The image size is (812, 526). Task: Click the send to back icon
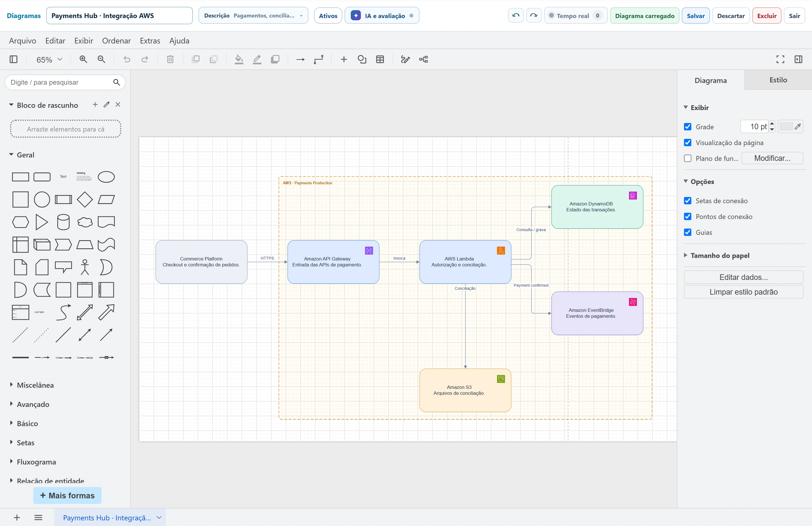coord(214,60)
